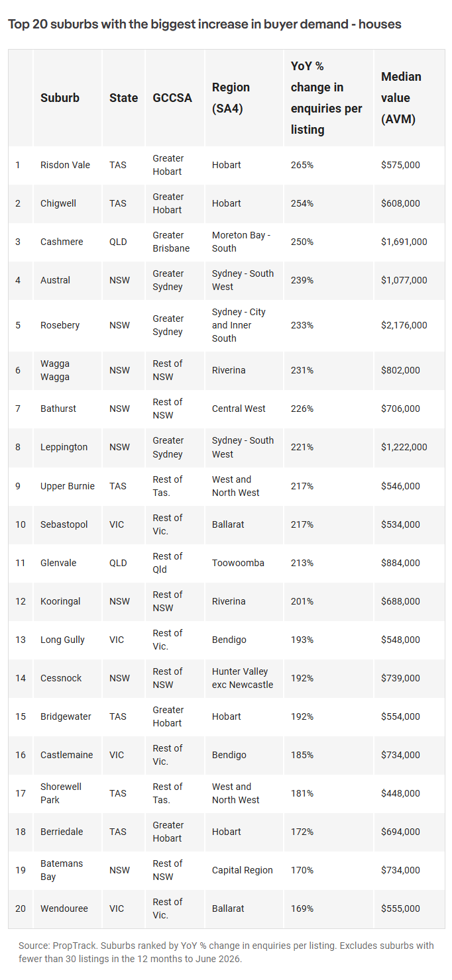
Task: Select the GCCSA column header
Action: click(x=172, y=98)
